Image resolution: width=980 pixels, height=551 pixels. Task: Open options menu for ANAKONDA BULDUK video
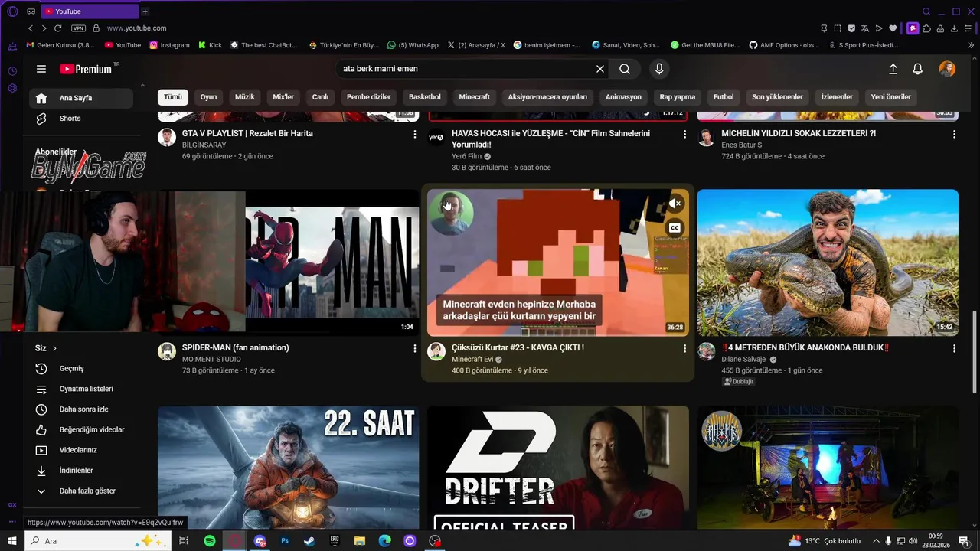click(954, 348)
